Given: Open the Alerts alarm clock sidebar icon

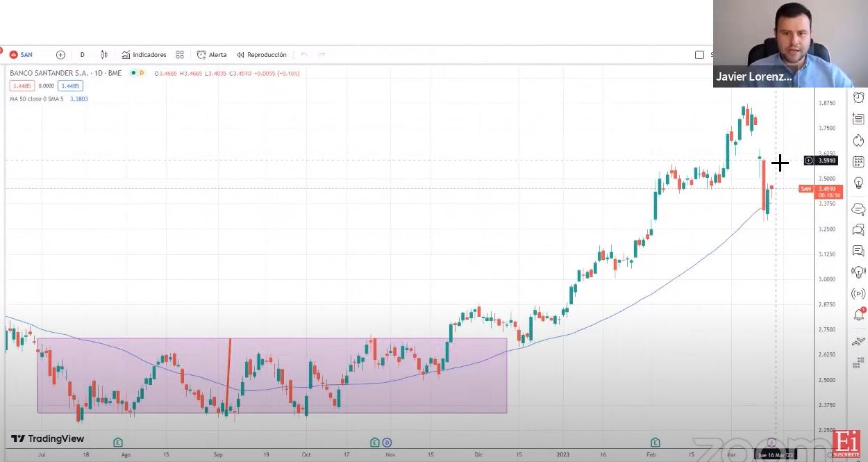Looking at the screenshot, I should (858, 97).
